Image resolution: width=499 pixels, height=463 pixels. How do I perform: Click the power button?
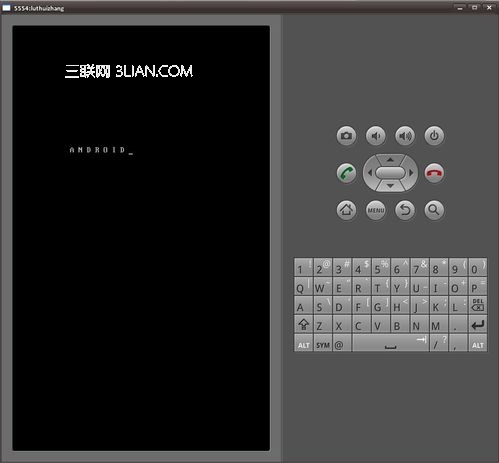[x=434, y=136]
